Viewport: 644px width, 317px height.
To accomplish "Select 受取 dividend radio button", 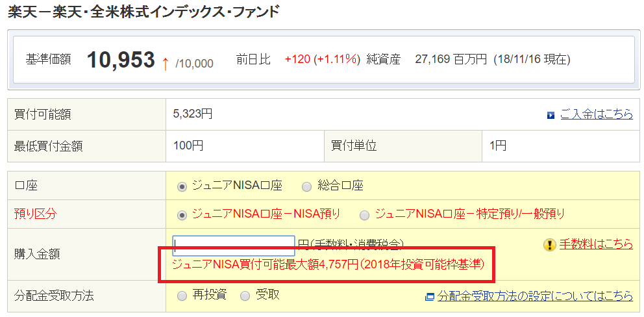I will [x=244, y=295].
